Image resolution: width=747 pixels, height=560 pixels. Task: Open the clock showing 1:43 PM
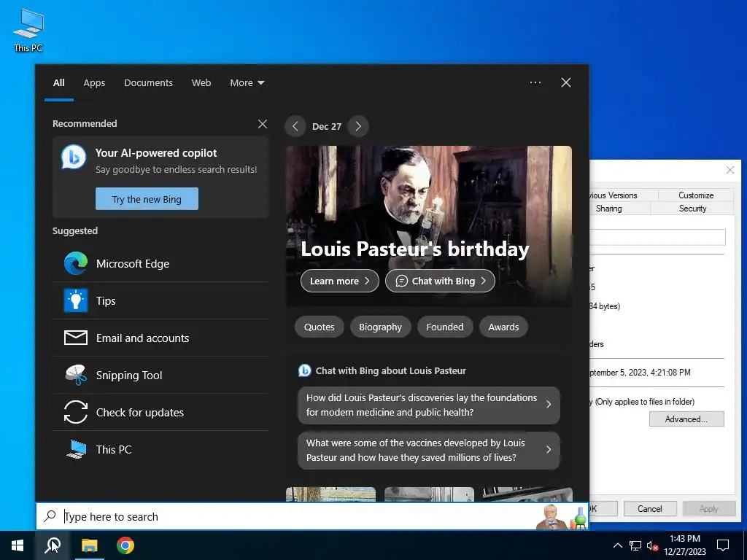(x=685, y=545)
